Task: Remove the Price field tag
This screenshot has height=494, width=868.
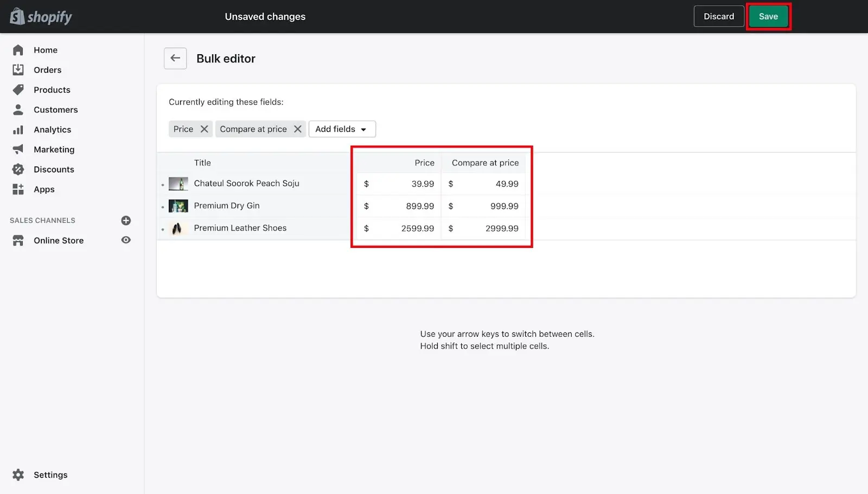Action: tap(204, 129)
